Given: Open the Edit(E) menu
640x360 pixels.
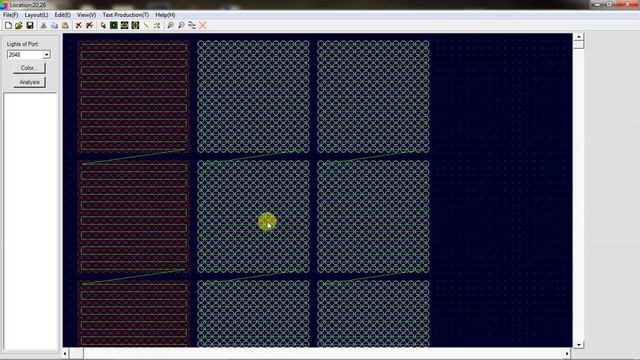Looking at the screenshot, I should coord(62,15).
